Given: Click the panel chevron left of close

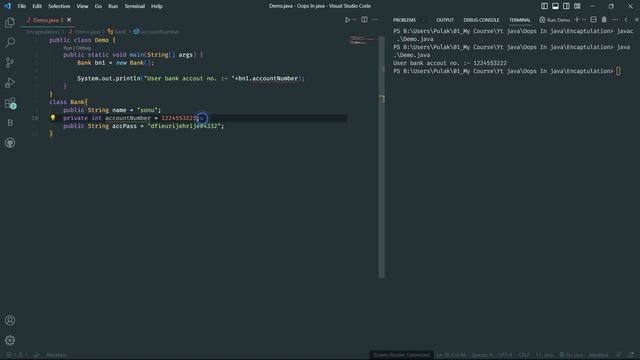Looking at the screenshot, I should [626, 20].
